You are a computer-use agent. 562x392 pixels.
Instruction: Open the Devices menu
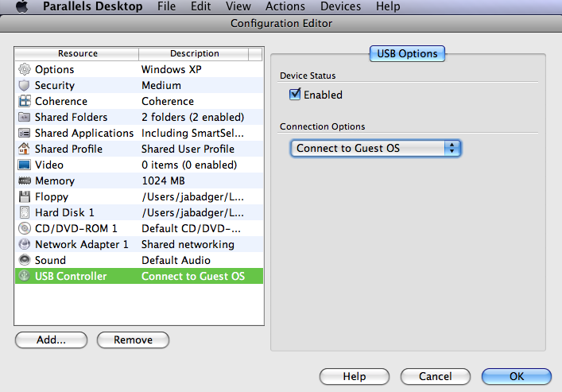[340, 6]
